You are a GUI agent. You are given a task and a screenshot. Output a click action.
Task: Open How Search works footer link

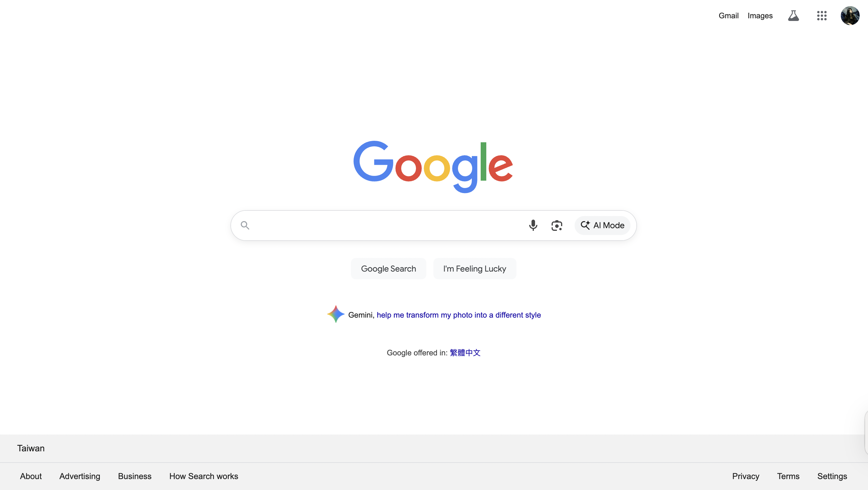(204, 476)
